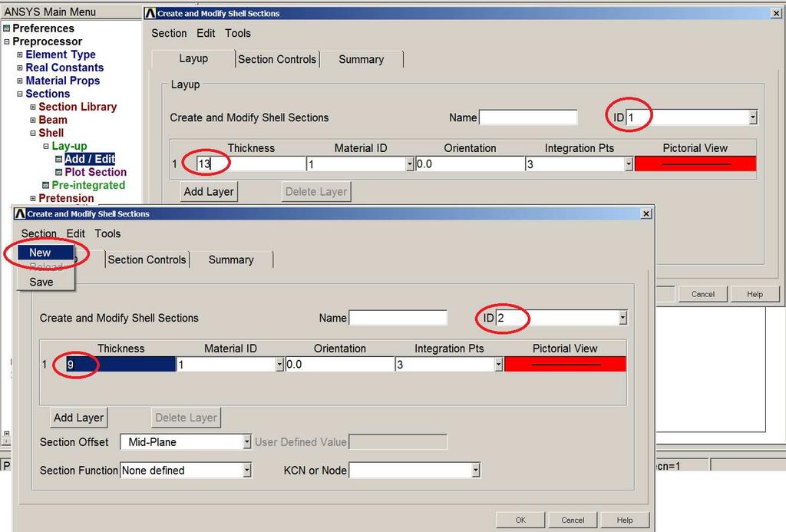
Task: Open Plot Section item
Action: [95, 172]
